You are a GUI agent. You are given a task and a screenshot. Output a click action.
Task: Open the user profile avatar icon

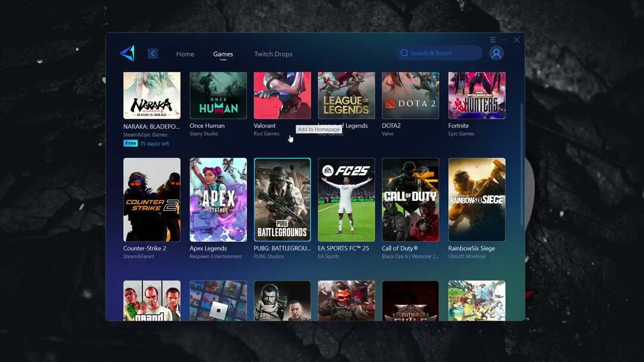click(497, 53)
